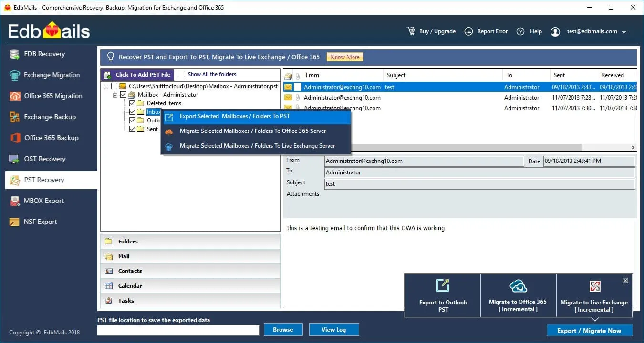The height and width of the screenshot is (343, 644).
Task: Click the Know More button
Action: [x=345, y=57]
